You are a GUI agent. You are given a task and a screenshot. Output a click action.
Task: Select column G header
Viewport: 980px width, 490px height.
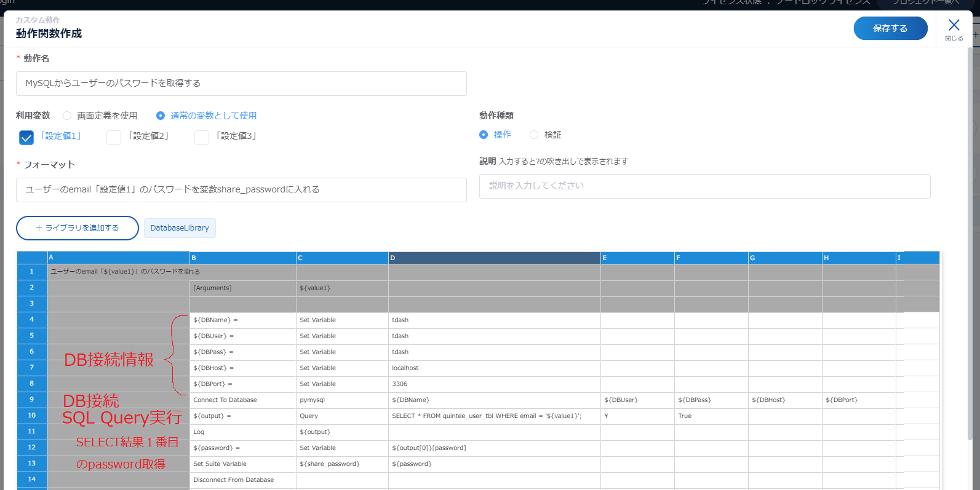pyautogui.click(x=786, y=258)
